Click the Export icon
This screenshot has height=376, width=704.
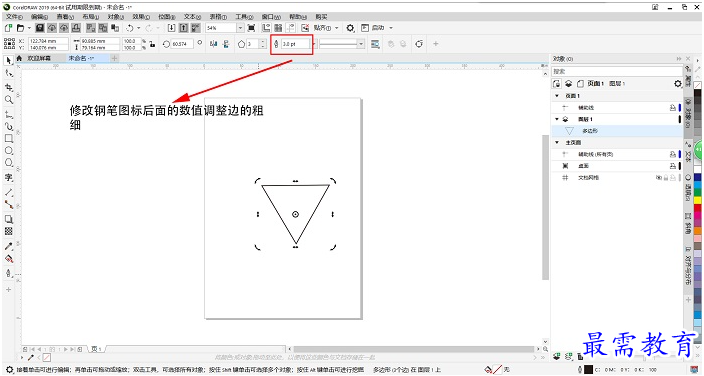click(x=183, y=28)
